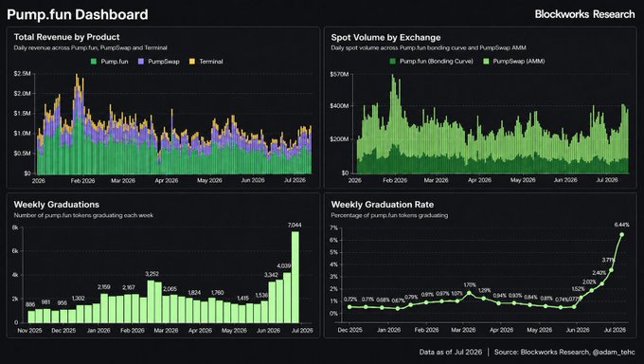Select the Weekly Graduations heading
644x364 pixels.
pyautogui.click(x=56, y=205)
